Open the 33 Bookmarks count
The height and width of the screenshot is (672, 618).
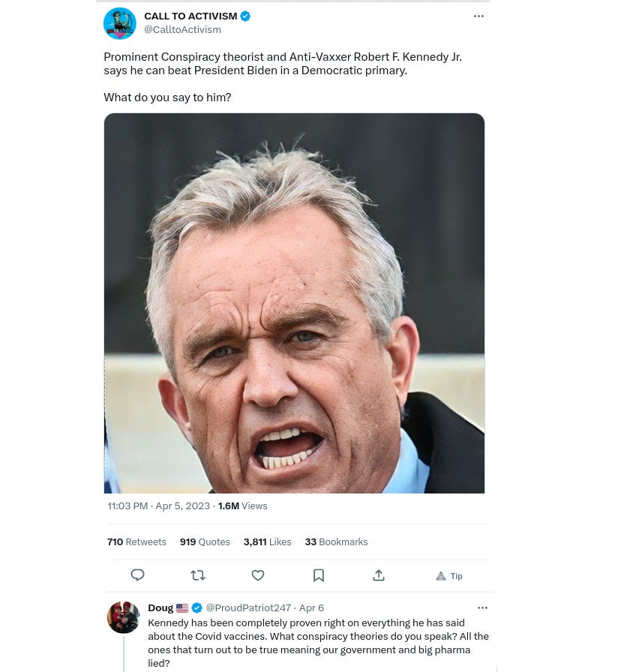point(337,541)
